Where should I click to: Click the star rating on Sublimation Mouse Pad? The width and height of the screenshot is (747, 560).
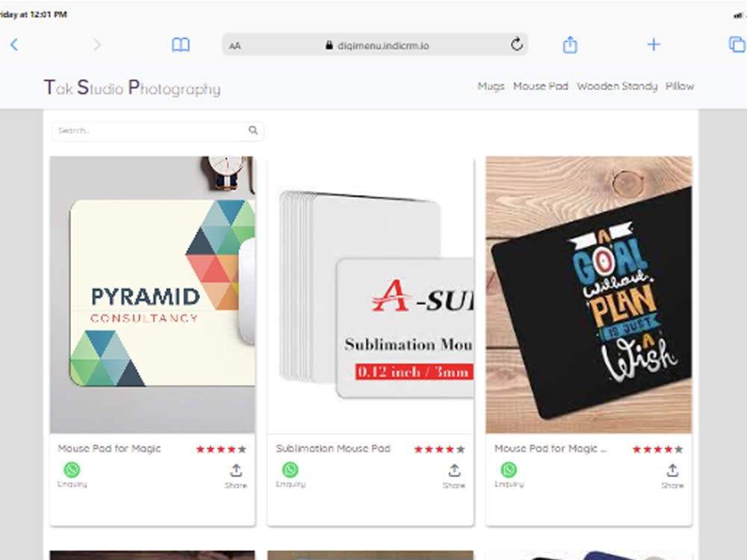[439, 449]
